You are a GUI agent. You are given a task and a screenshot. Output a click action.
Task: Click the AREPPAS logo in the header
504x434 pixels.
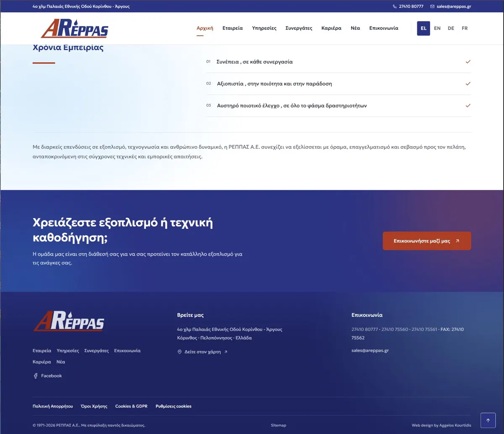[x=74, y=29]
